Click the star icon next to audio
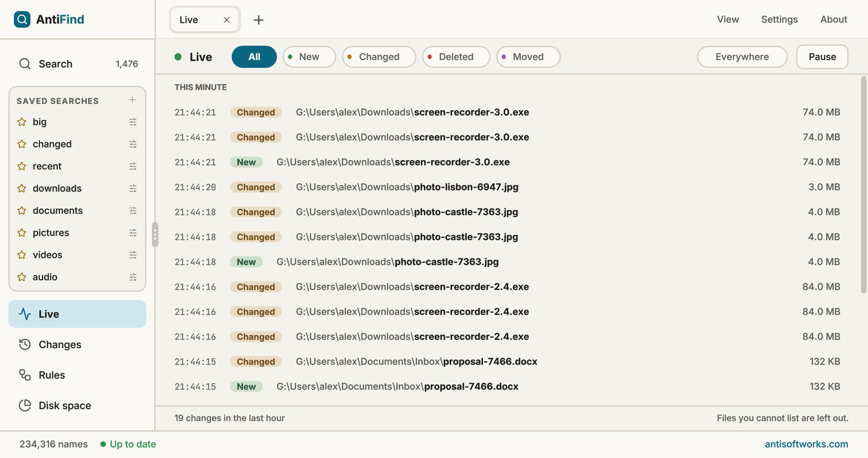The height and width of the screenshot is (458, 868). pos(22,277)
